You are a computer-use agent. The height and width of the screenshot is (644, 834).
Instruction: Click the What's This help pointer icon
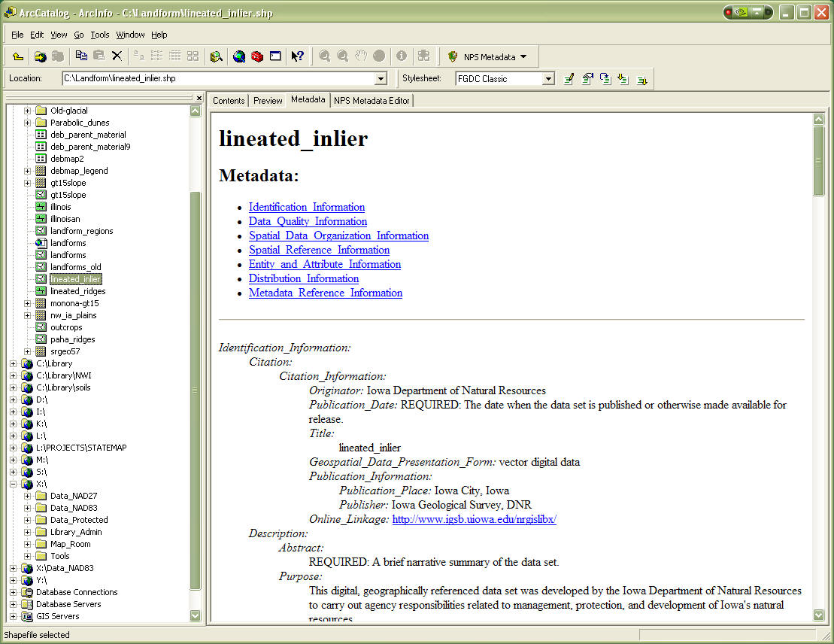297,56
